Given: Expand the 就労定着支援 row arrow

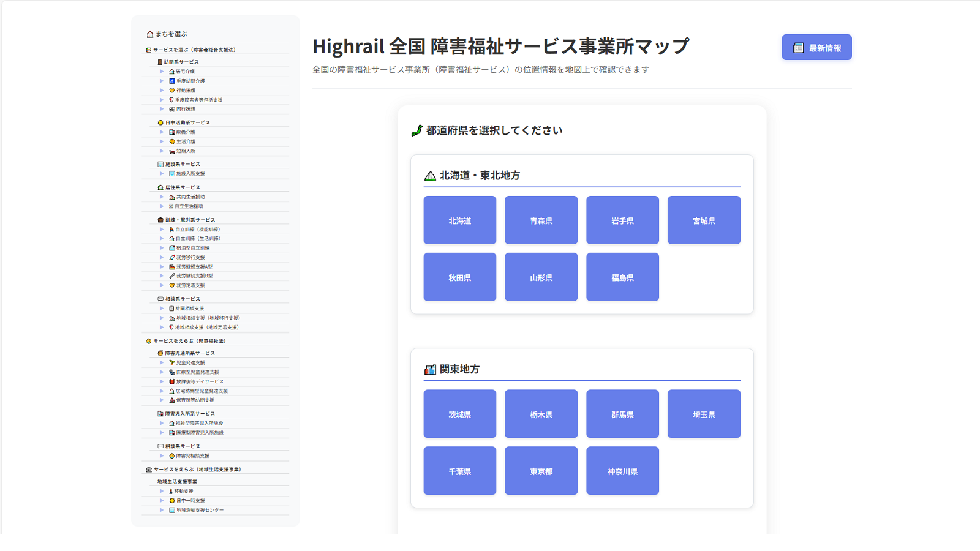Looking at the screenshot, I should (162, 285).
